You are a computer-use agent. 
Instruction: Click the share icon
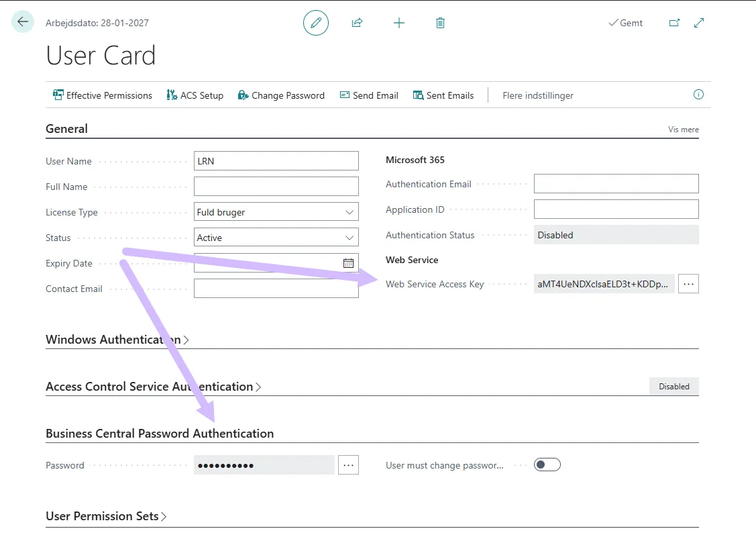click(357, 23)
